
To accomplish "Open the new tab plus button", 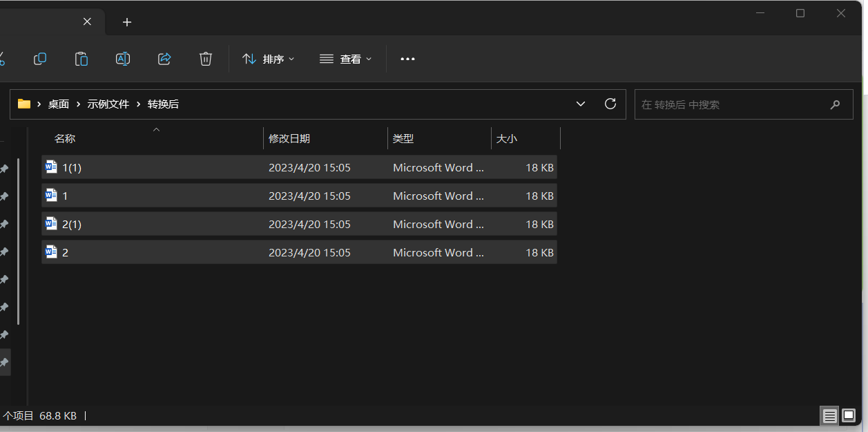I will click(x=127, y=22).
